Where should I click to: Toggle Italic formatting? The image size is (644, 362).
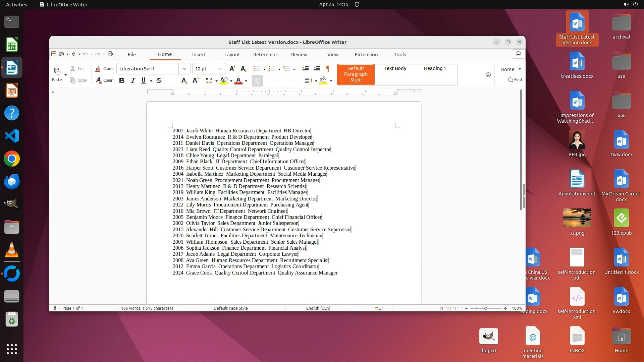[133, 80]
